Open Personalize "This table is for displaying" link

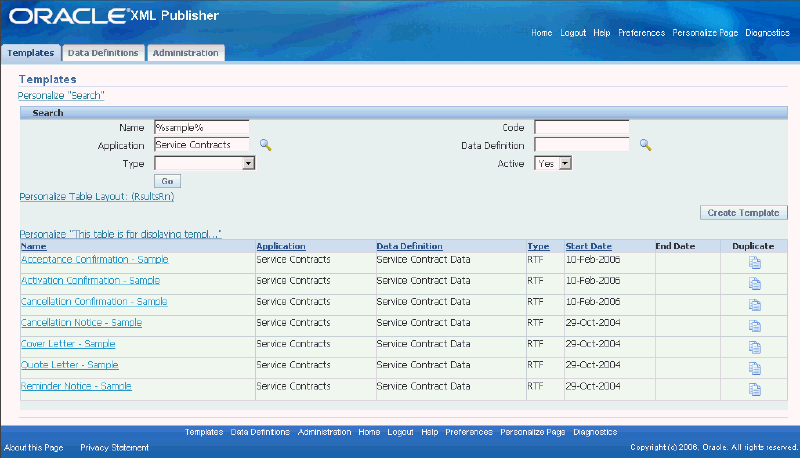120,234
